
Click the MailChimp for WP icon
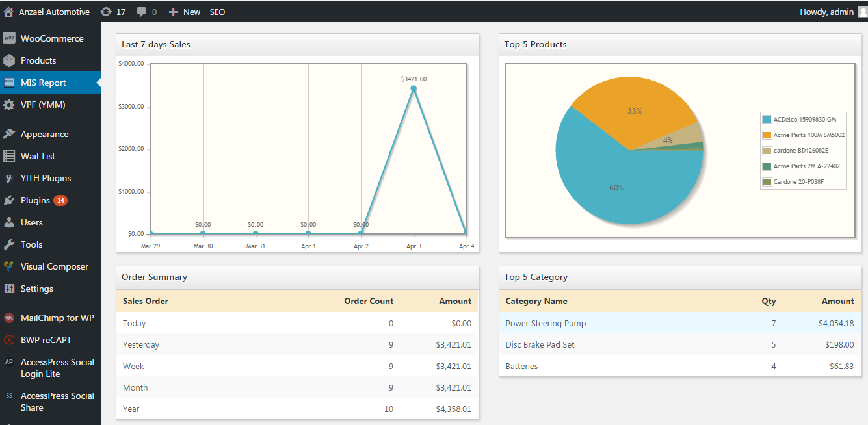[x=9, y=318]
